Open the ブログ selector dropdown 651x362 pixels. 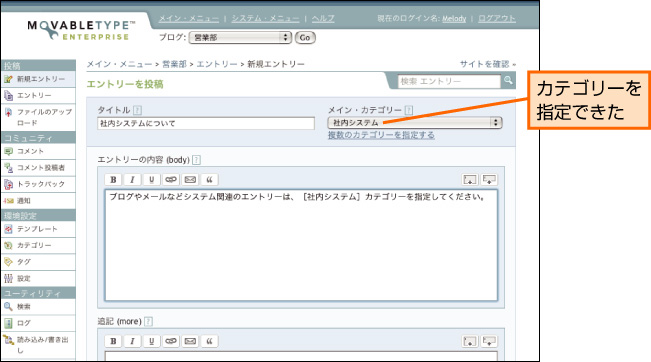[240, 37]
